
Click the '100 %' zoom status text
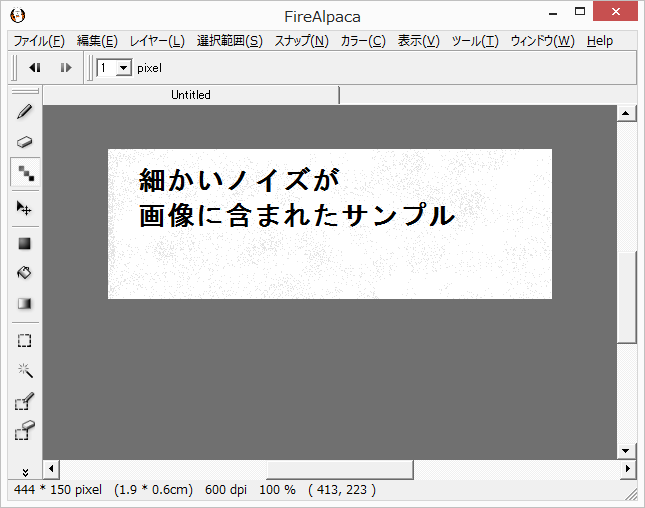tap(277, 489)
